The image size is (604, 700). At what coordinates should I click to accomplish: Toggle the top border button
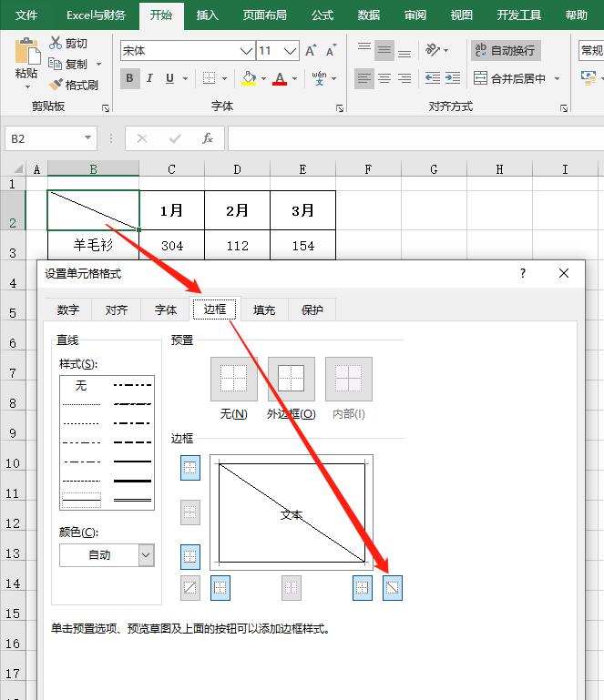tap(190, 468)
